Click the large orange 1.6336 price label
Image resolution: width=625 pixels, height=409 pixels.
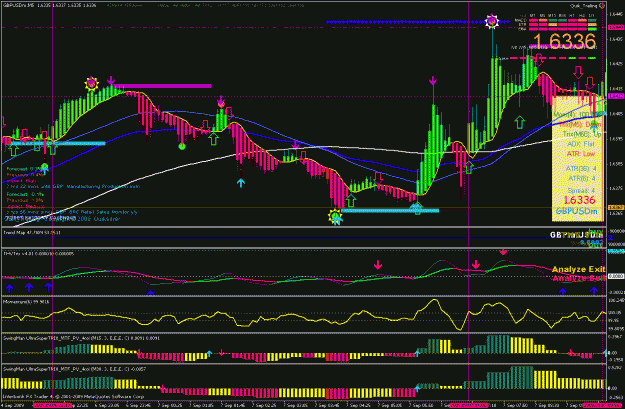(x=564, y=41)
